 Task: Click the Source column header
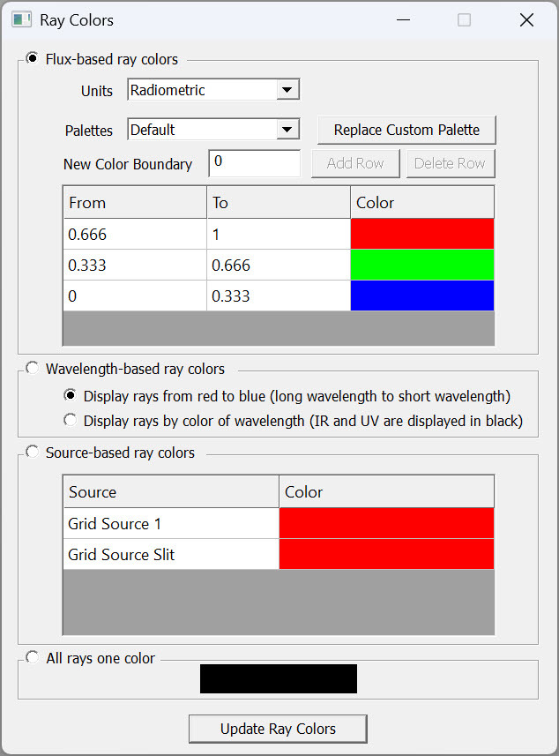coord(171,491)
